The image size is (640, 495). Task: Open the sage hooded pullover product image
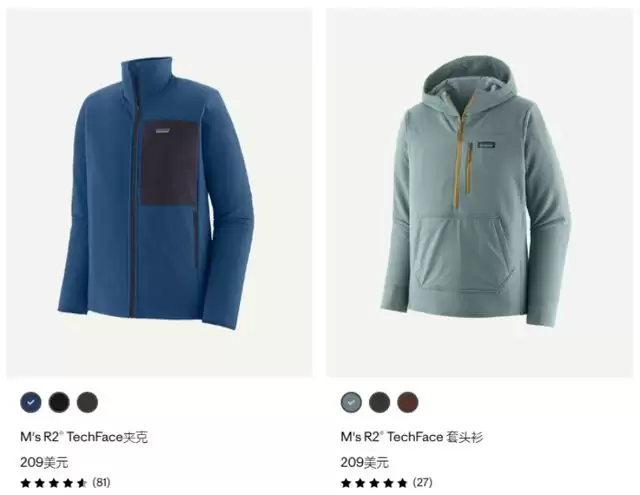(480, 193)
